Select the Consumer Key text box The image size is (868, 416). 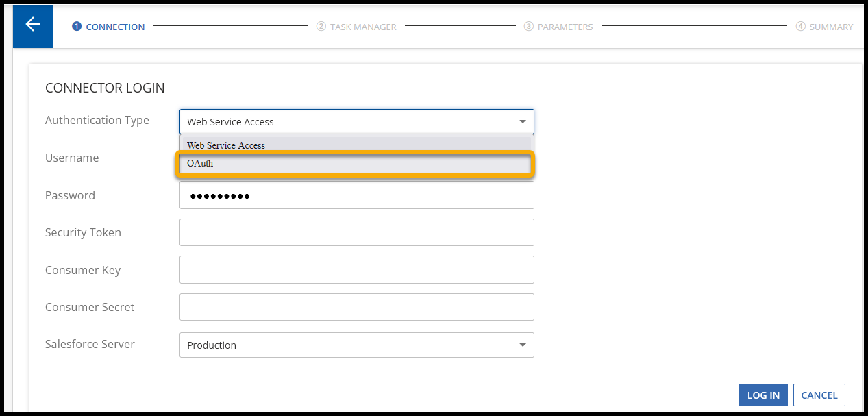tap(356, 270)
